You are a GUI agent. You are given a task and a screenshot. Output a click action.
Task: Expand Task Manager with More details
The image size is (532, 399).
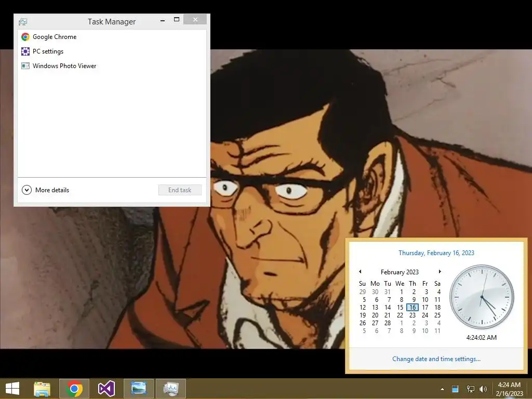pos(46,190)
